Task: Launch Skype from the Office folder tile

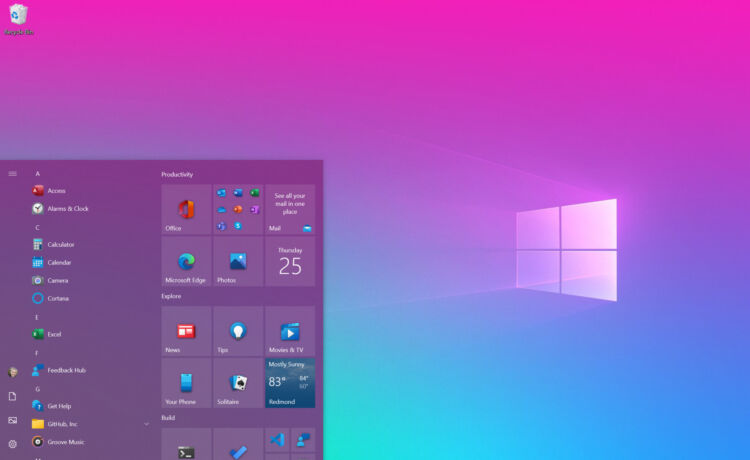Action: 238,226
